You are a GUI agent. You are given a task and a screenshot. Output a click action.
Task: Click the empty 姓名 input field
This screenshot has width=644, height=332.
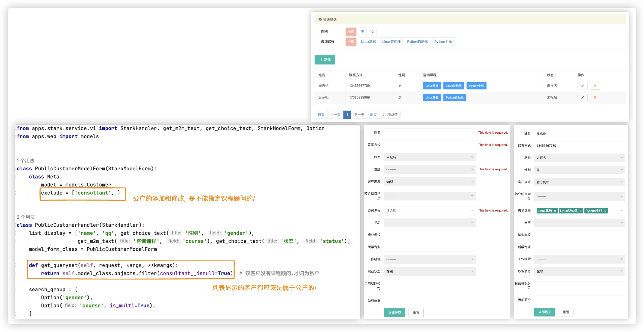[x=429, y=133]
